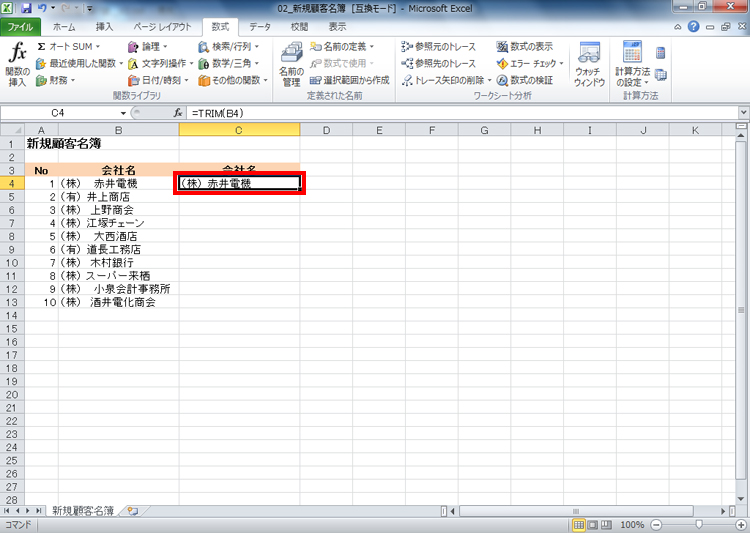Click the insert new worksheet tab icon
Image resolution: width=750 pixels, height=533 pixels.
(132, 511)
